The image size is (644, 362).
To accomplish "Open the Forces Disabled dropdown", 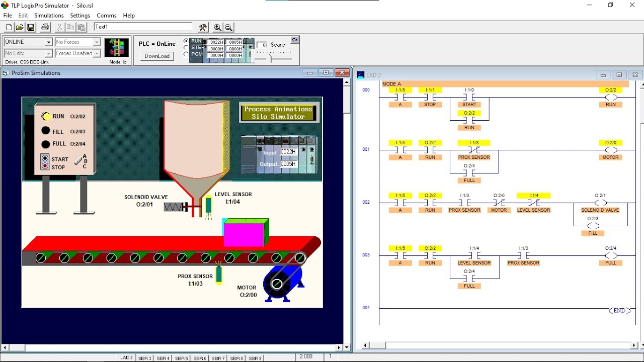I will coord(97,53).
